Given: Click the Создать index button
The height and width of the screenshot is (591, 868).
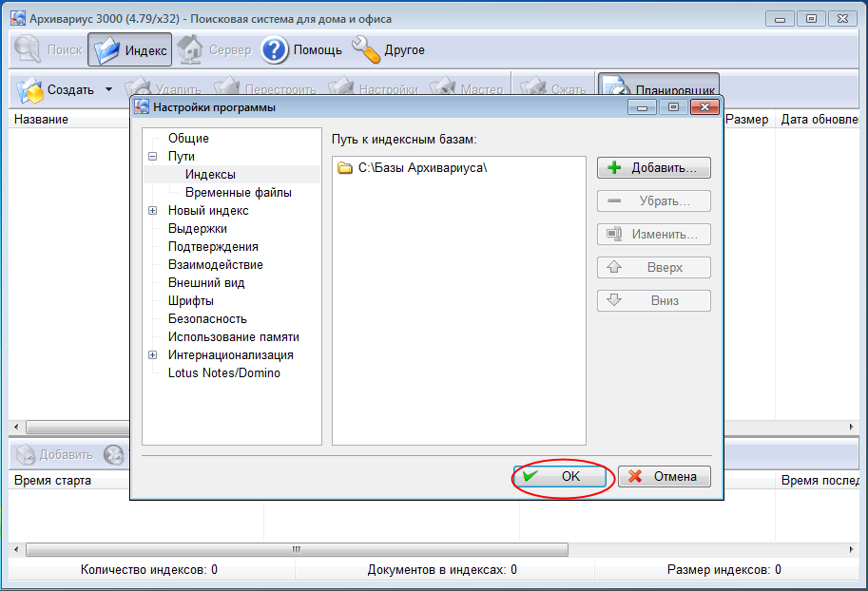Looking at the screenshot, I should 55,89.
